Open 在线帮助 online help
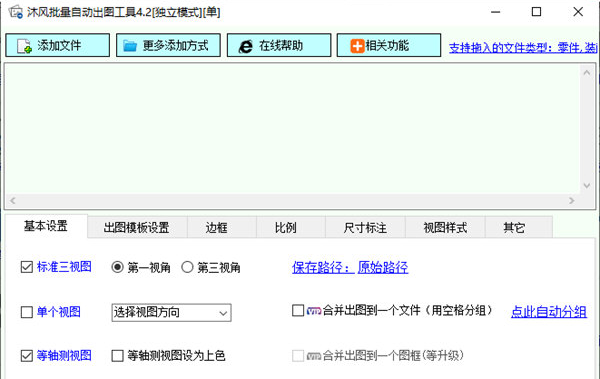This screenshot has height=379, width=600. [x=279, y=45]
